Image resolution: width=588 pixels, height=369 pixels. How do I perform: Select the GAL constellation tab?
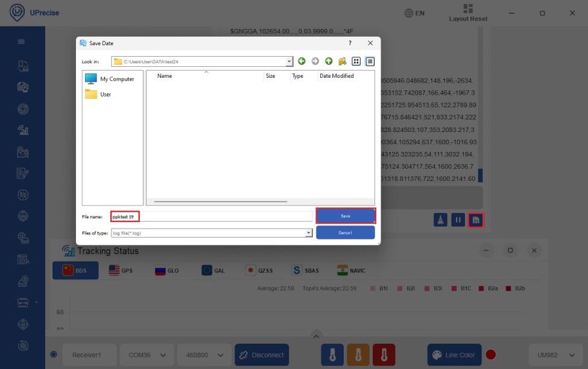[213, 271]
